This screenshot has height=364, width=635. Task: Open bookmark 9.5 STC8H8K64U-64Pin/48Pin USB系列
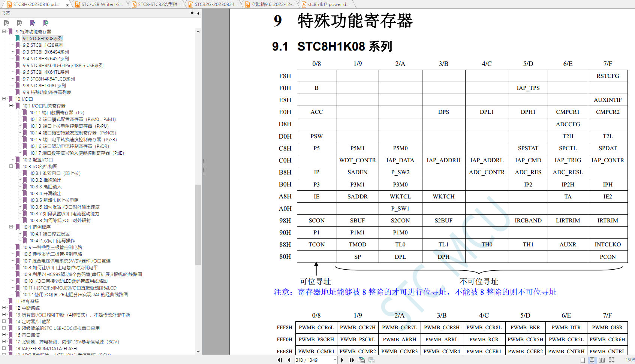point(63,65)
